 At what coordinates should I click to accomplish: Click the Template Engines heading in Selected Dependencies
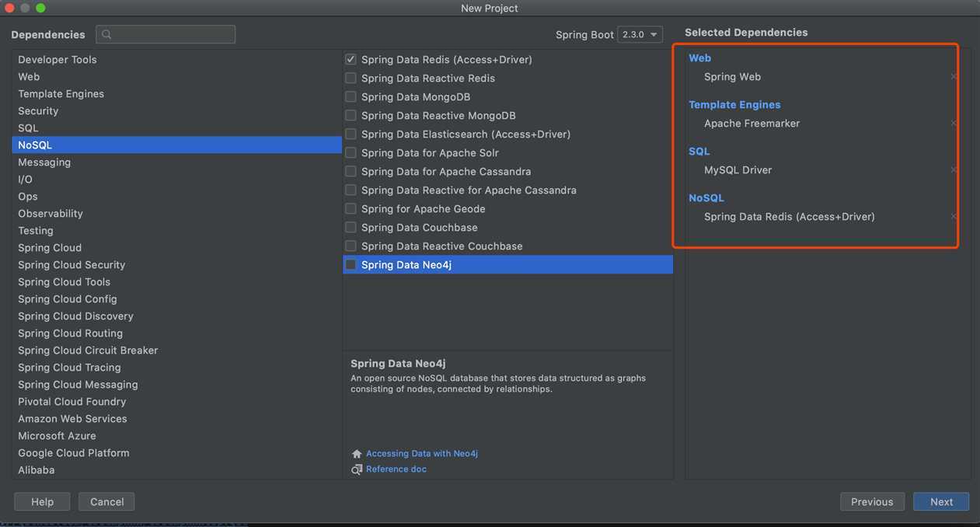[734, 105]
